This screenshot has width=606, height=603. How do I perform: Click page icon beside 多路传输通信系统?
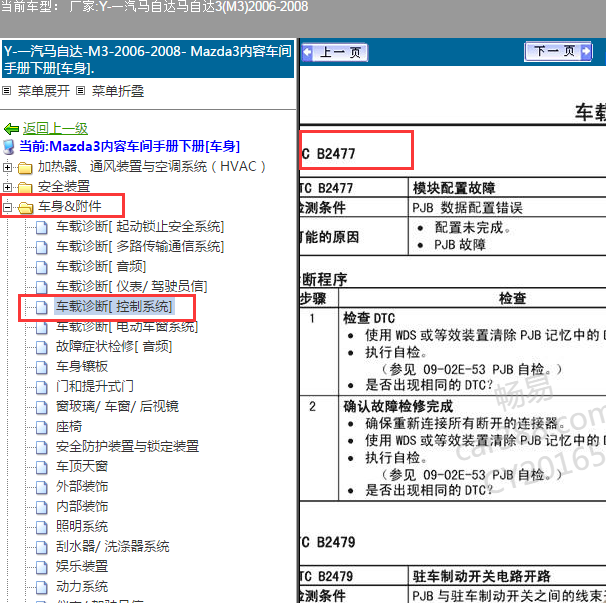pyautogui.click(x=42, y=247)
